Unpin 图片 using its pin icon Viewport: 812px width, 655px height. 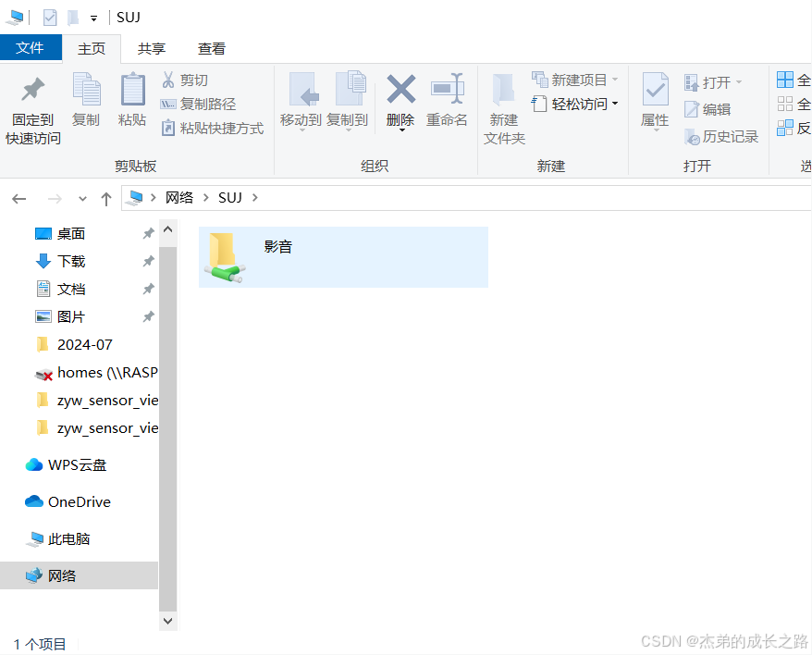(149, 316)
